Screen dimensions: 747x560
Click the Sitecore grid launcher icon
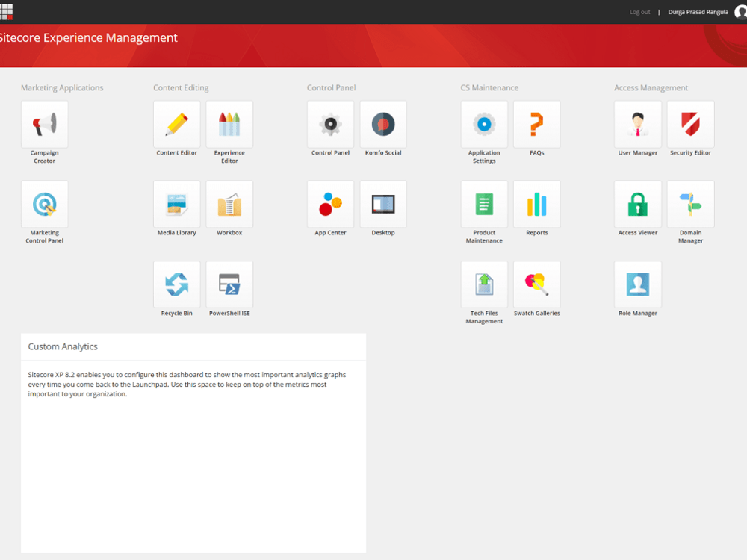tap(6, 11)
